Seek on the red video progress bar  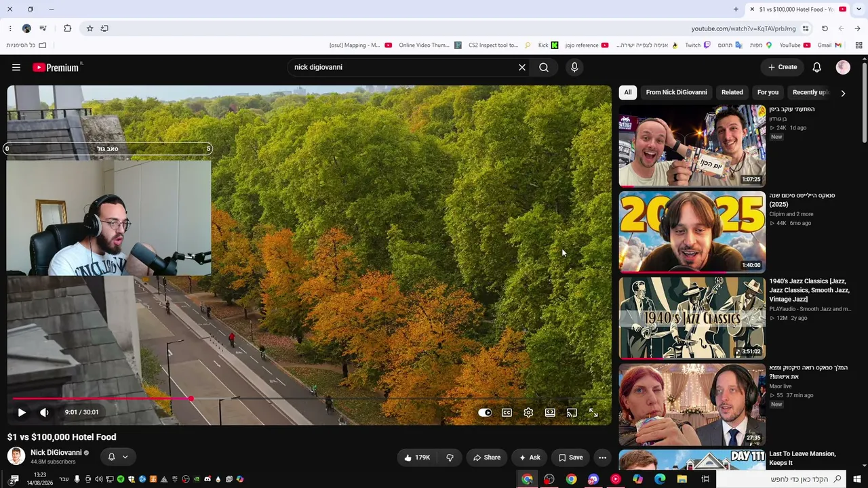(x=309, y=399)
